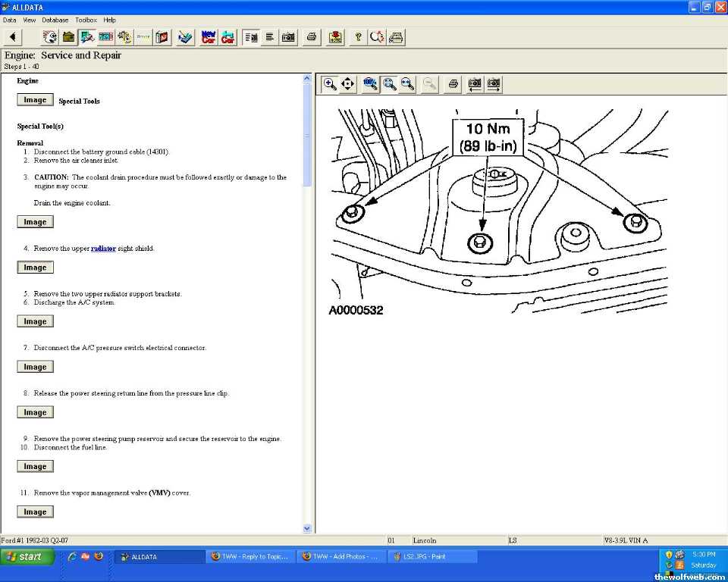Click the back arrow toolbar button
Viewport: 728px width, 582px height.
point(13,37)
